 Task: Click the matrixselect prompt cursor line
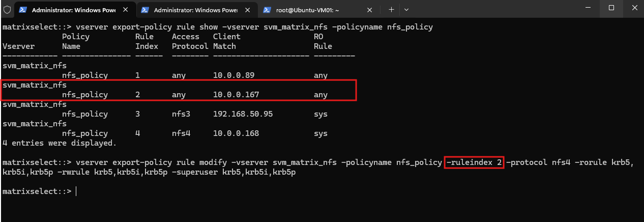[39, 191]
